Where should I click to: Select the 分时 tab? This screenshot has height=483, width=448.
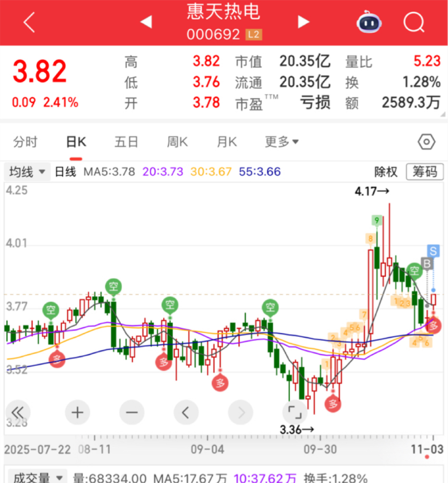coord(25,142)
